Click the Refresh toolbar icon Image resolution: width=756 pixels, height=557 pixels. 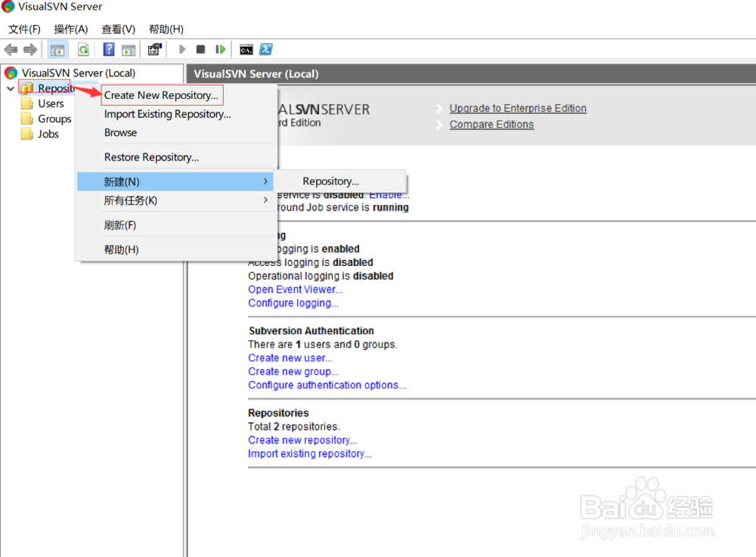click(83, 50)
